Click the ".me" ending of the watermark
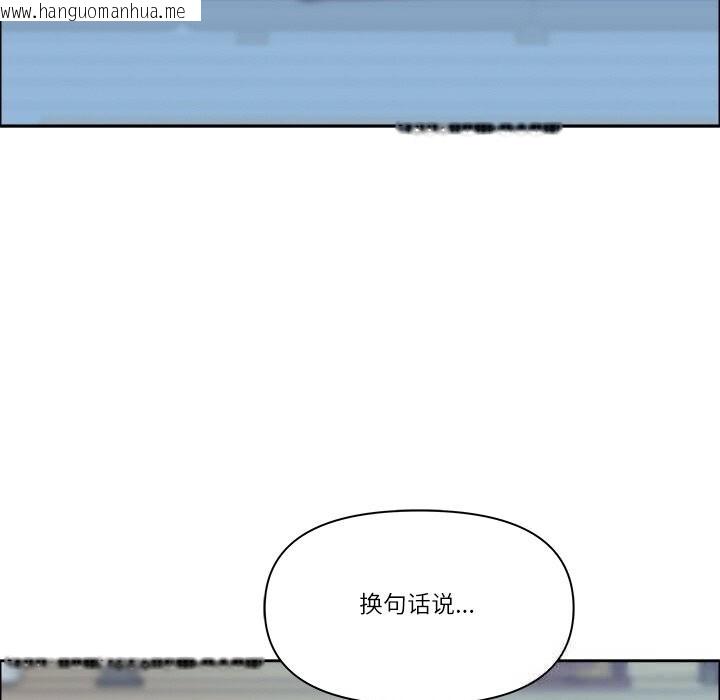720x700 pixels. coord(173,11)
